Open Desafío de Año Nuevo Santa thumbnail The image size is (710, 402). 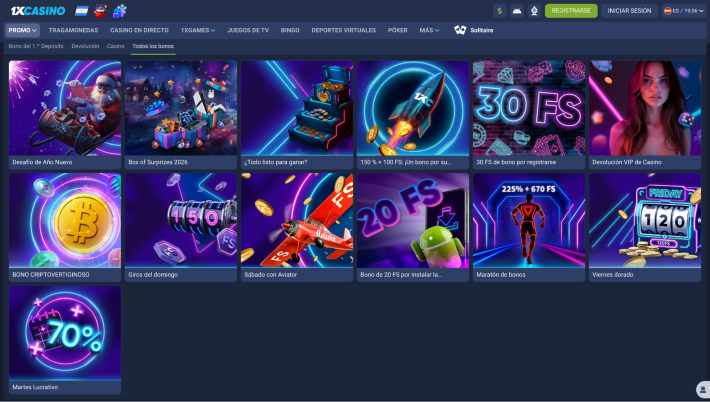click(65, 108)
